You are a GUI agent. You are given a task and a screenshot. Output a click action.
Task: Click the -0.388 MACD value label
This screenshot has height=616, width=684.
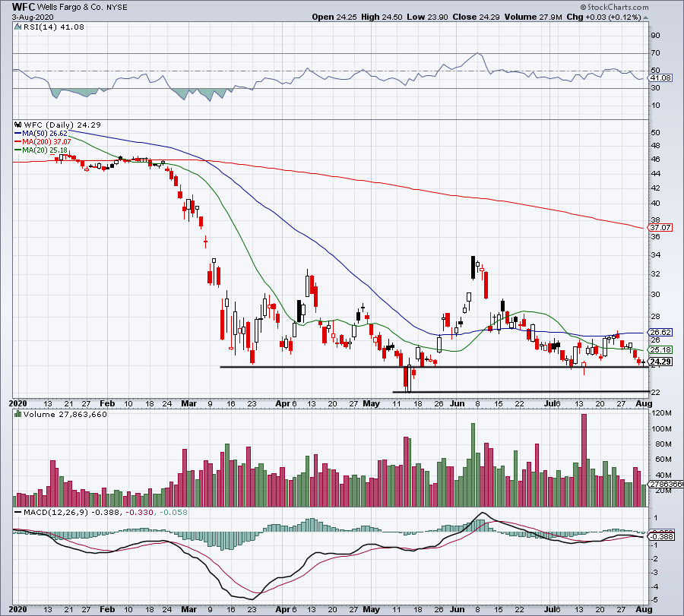662,537
